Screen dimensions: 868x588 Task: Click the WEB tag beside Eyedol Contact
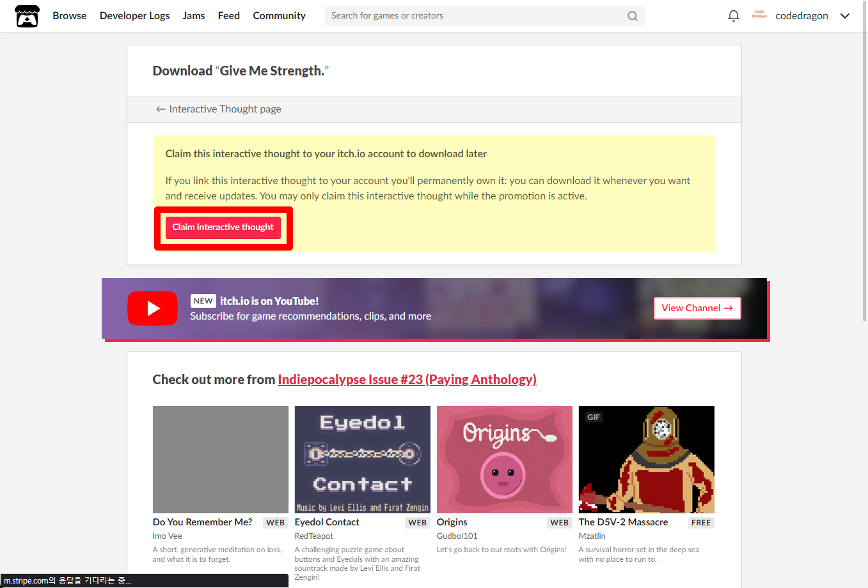tap(418, 523)
